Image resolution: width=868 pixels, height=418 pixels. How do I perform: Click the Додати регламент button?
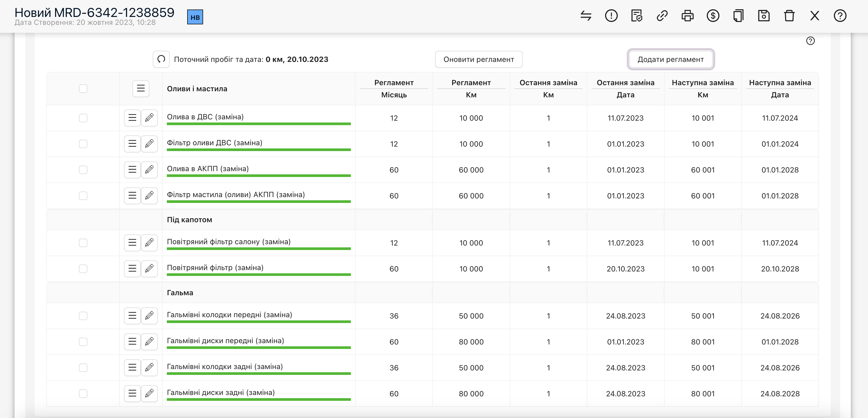click(x=670, y=59)
